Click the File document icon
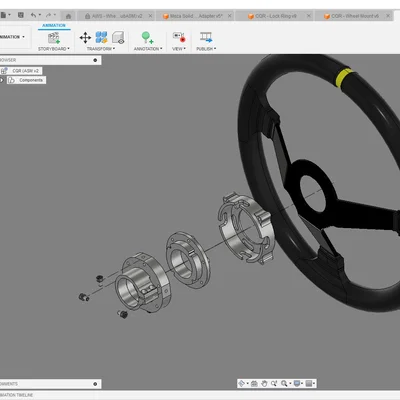Image resolution: width=400 pixels, height=400 pixels. tap(3, 15)
